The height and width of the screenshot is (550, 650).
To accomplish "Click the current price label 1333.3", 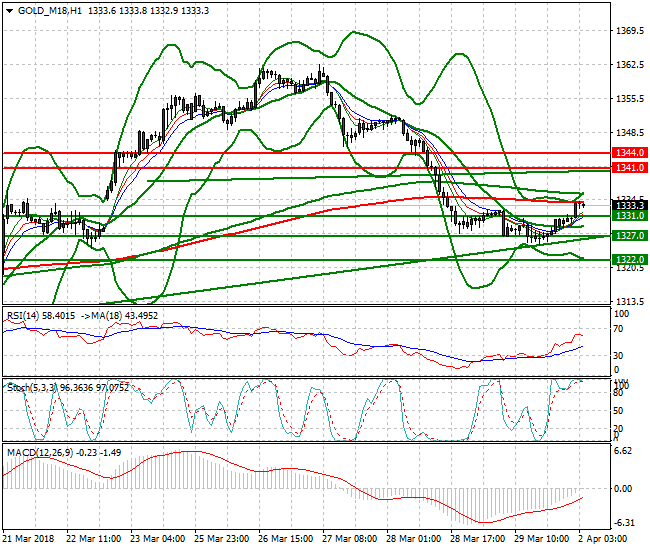I will 630,205.
